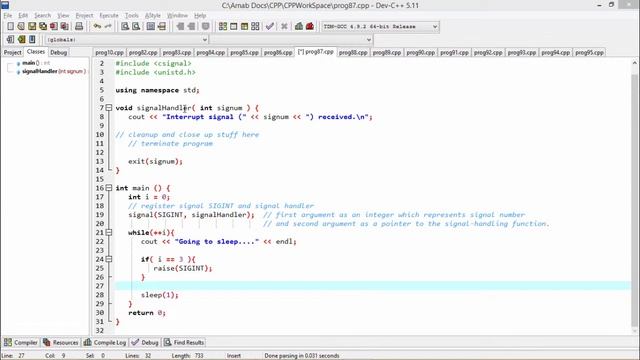Screen dimensions: 640x360
Task: Select signalHandler in the class browser
Action: click(51, 71)
